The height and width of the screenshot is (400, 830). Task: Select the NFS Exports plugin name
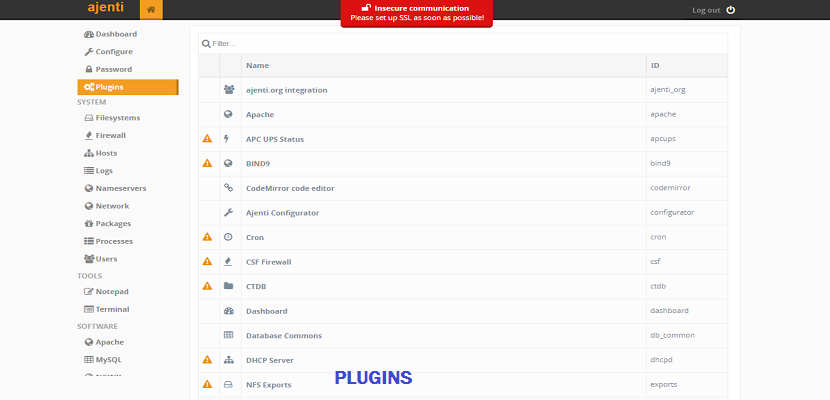pyautogui.click(x=269, y=385)
